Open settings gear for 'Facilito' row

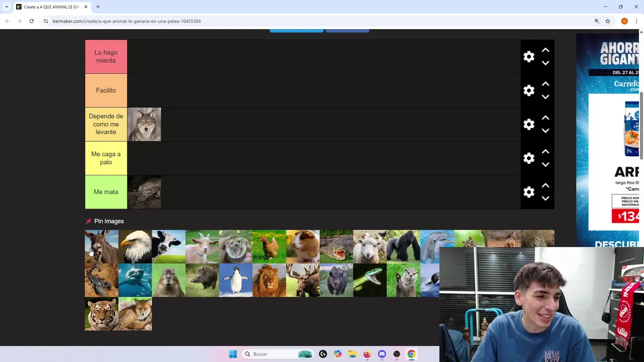click(x=528, y=90)
